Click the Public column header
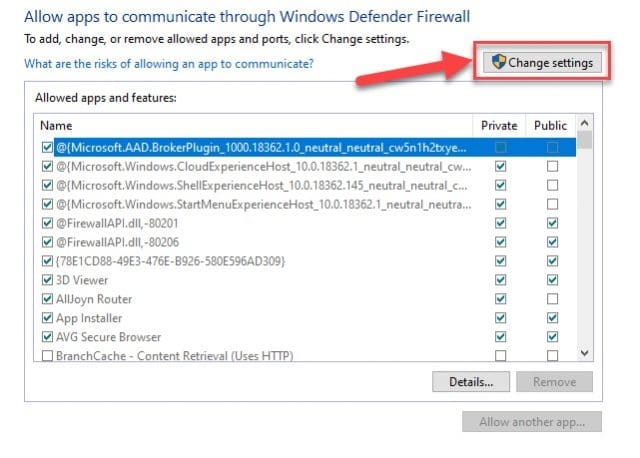Image resolution: width=640 pixels, height=458 pixels. 550,126
